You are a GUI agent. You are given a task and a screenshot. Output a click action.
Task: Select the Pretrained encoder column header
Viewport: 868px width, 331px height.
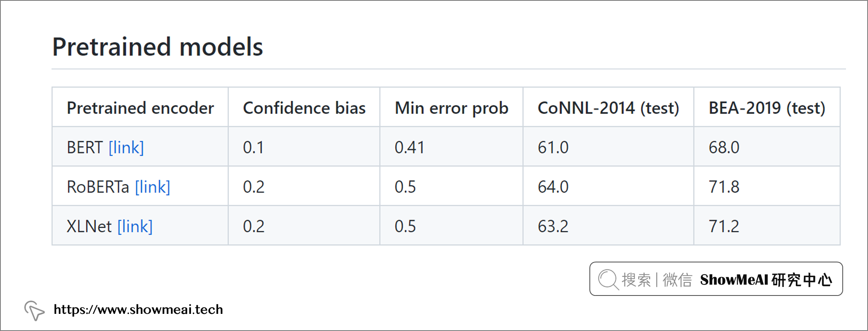pyautogui.click(x=140, y=108)
